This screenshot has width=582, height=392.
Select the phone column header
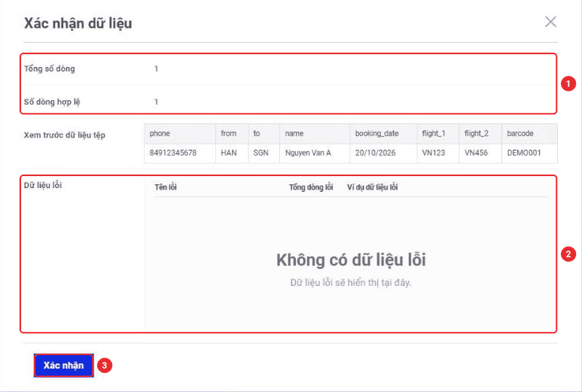[x=180, y=133]
